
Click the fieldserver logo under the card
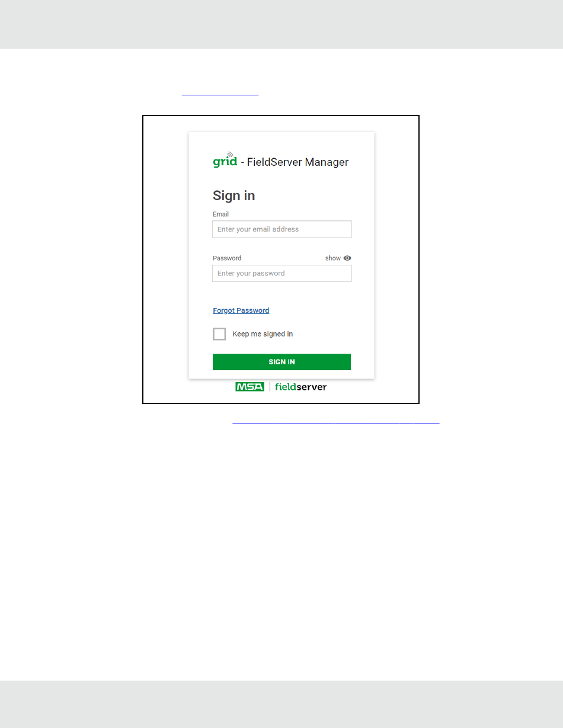[x=301, y=387]
